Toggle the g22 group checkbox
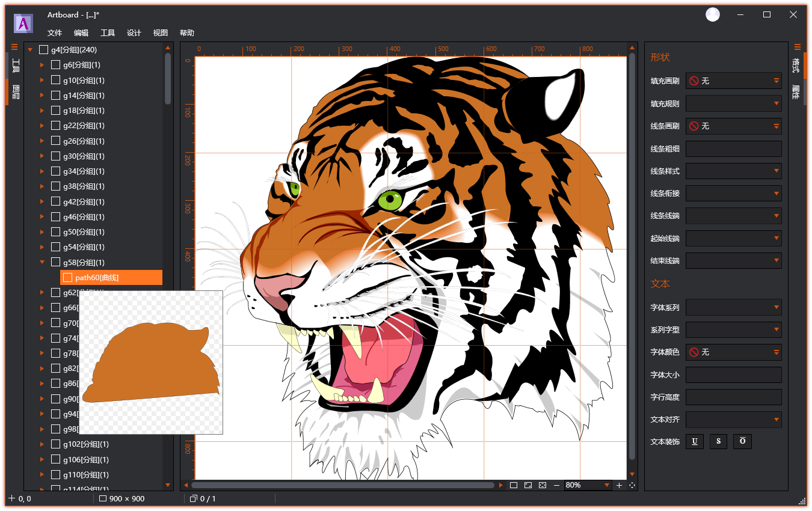Viewport: 812px width, 511px height. pyautogui.click(x=55, y=126)
